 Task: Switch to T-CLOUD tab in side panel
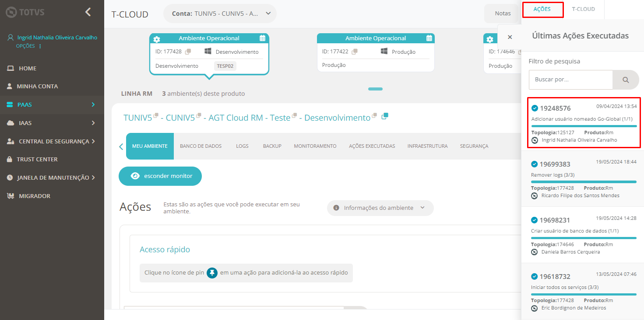(x=584, y=9)
